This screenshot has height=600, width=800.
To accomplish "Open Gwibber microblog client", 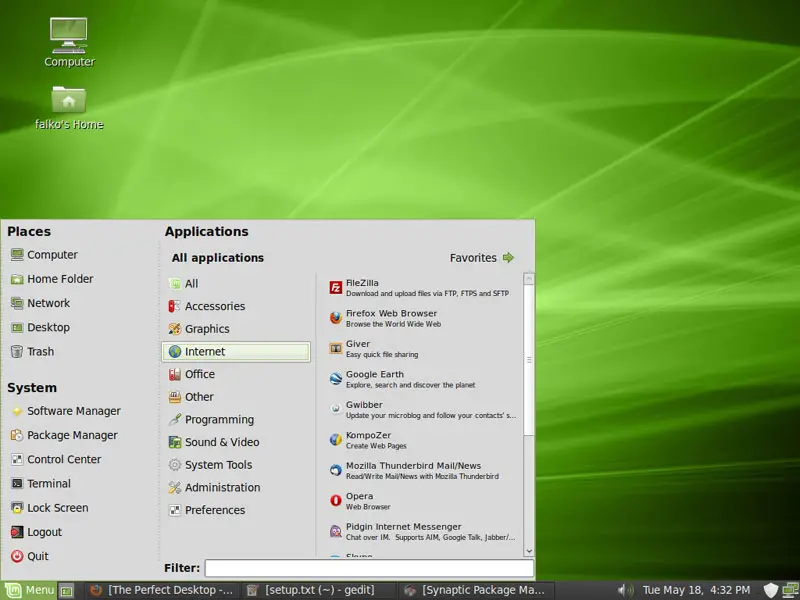I will click(422, 410).
